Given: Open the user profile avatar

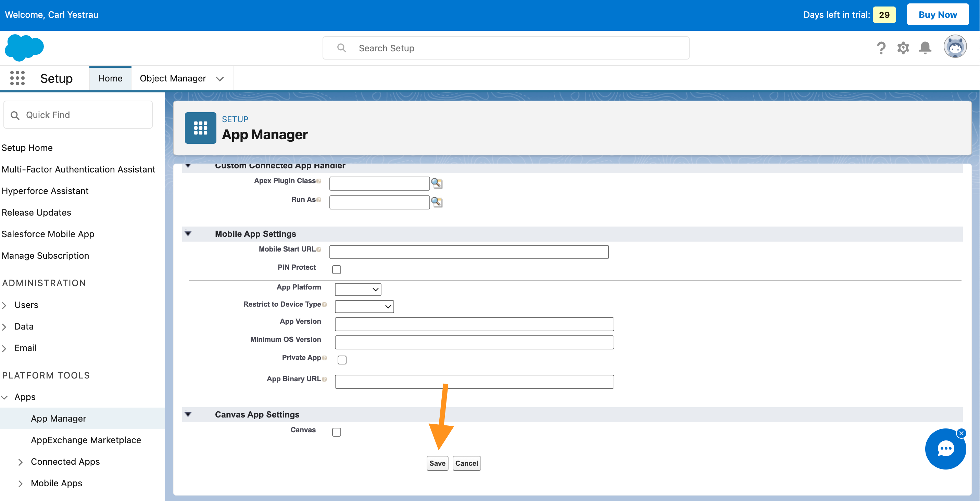Looking at the screenshot, I should coord(955,47).
